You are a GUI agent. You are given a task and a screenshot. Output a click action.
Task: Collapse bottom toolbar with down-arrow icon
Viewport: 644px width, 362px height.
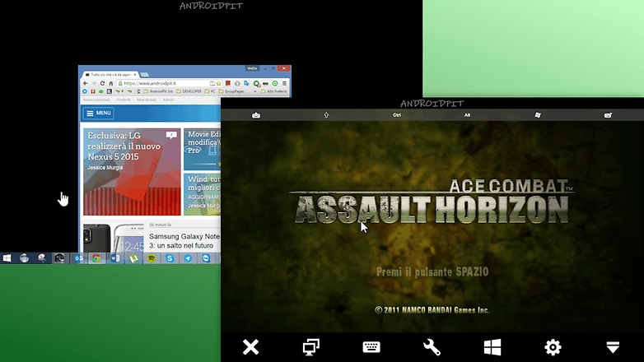(613, 347)
